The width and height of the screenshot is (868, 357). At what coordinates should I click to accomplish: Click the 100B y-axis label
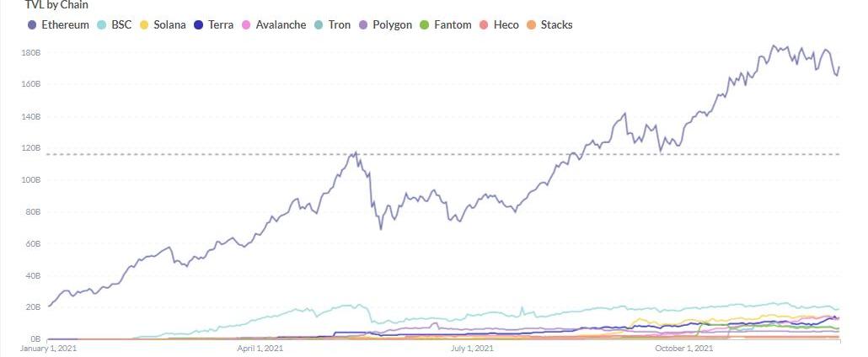(x=31, y=180)
